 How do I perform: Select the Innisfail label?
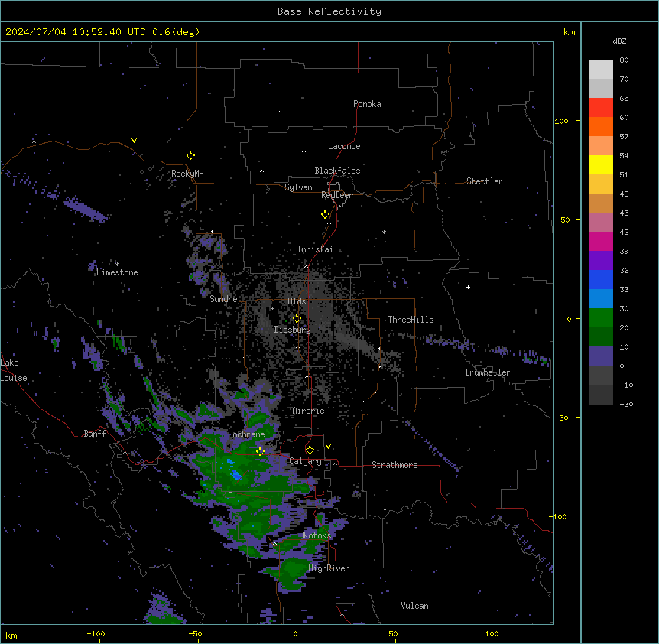pyautogui.click(x=318, y=249)
